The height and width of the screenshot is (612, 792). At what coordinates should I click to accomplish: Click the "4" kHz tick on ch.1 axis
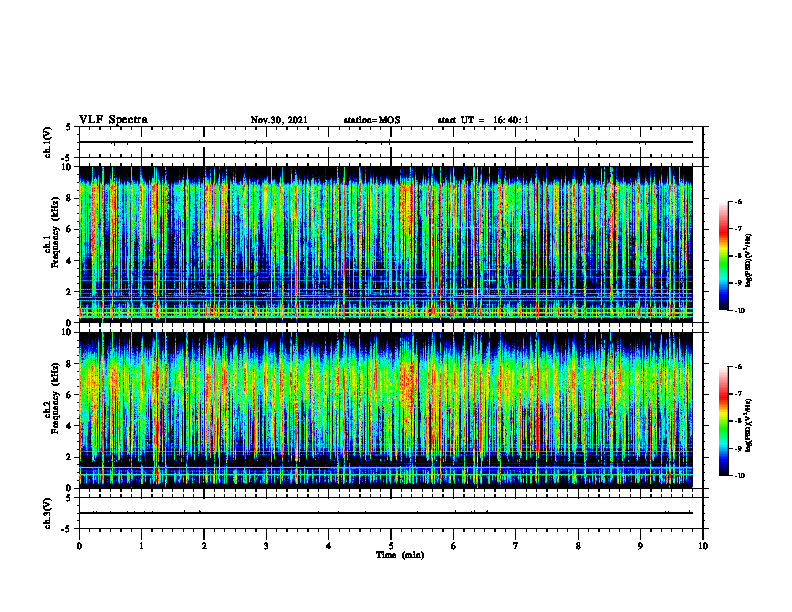[x=69, y=261]
